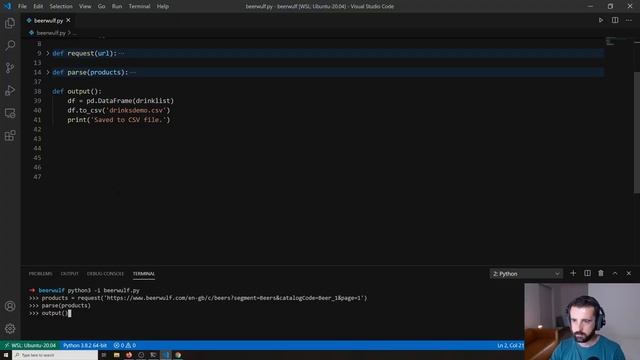The height and width of the screenshot is (360, 640).
Task: Open the Edit menu
Action: pos(38,6)
